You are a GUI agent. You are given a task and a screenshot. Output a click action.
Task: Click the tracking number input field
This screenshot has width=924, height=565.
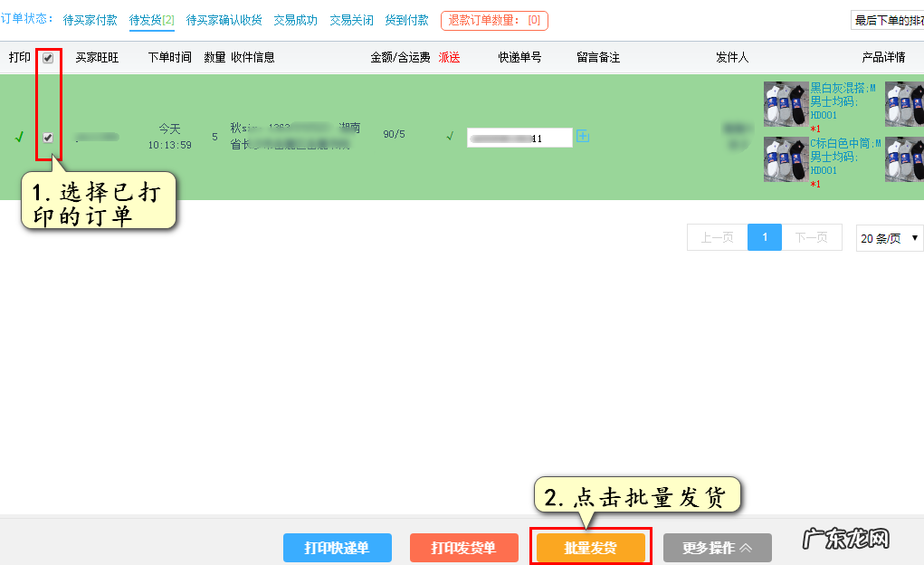519,137
